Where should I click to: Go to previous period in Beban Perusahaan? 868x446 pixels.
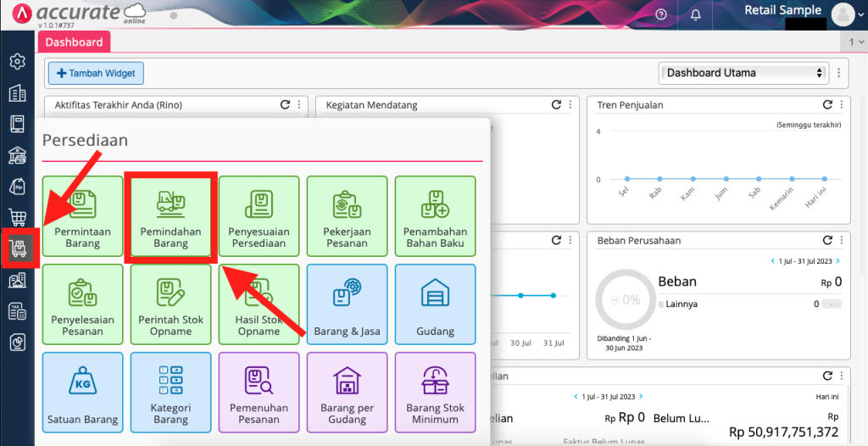(773, 260)
